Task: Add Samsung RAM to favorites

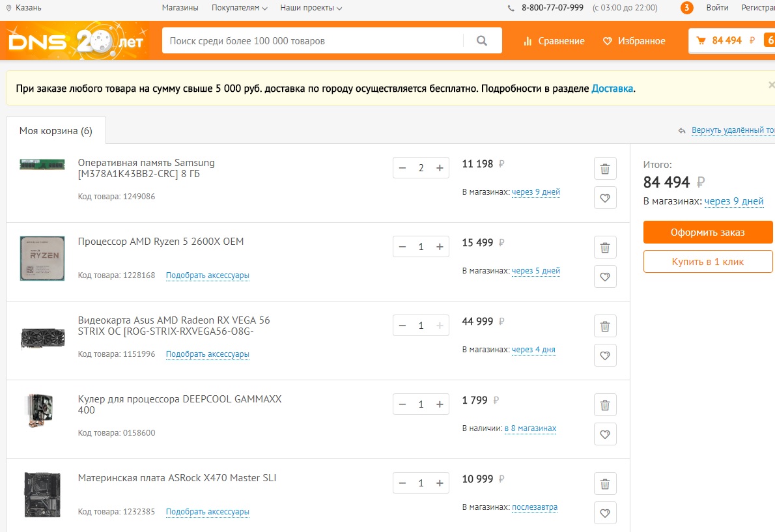Action: tap(605, 198)
